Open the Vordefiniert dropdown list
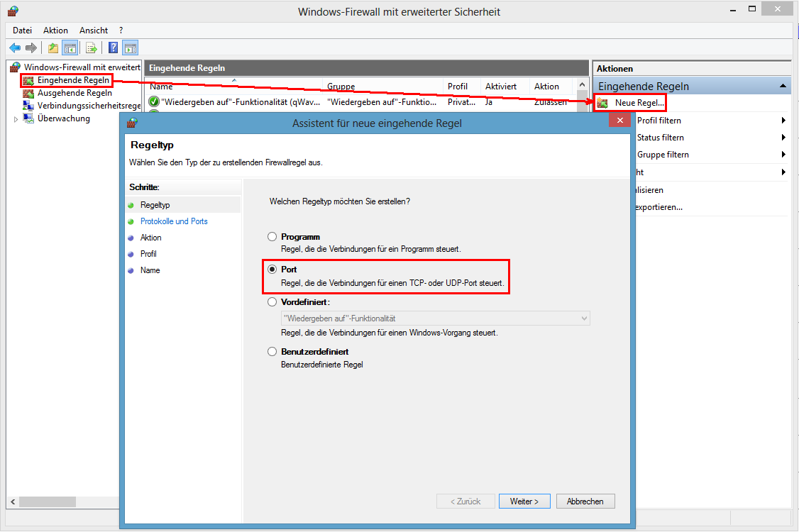Screen dimensions: 799x532 pyautogui.click(x=583, y=318)
